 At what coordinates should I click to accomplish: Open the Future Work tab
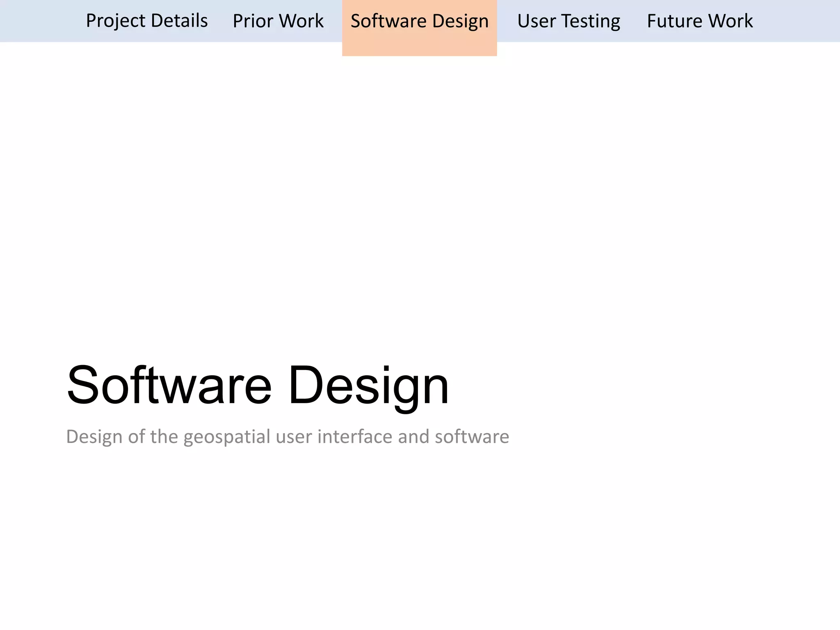point(700,21)
